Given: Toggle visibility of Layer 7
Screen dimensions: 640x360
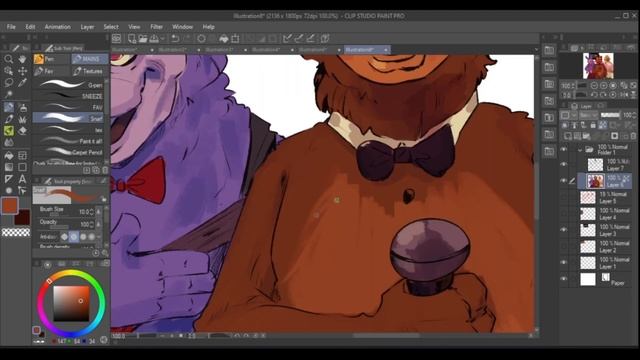Looking at the screenshot, I should pyautogui.click(x=564, y=164).
